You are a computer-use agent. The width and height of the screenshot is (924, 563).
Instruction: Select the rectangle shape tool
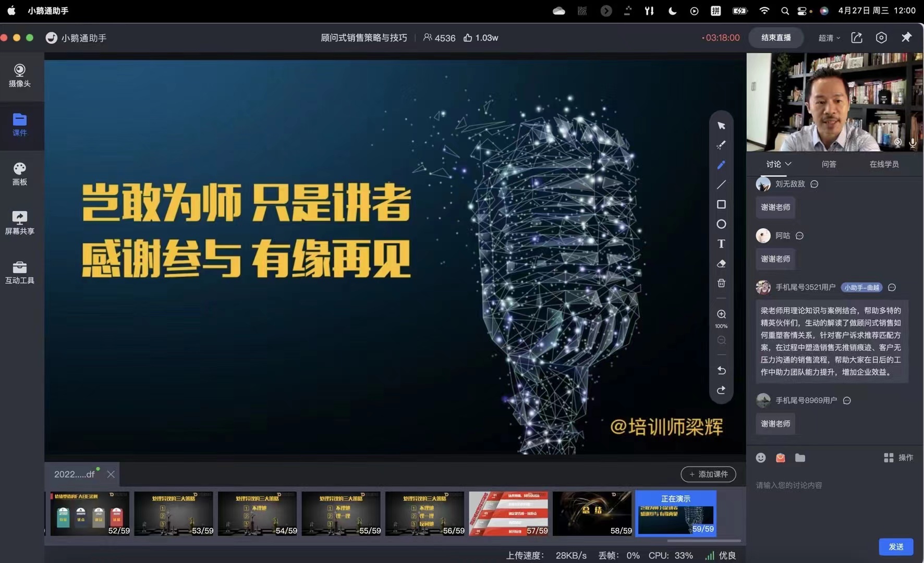click(721, 204)
